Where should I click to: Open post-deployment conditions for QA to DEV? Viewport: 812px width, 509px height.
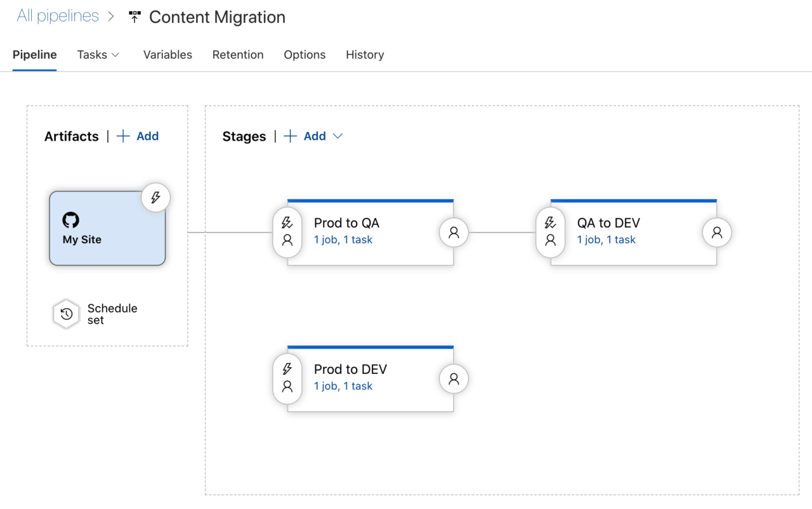pos(717,233)
